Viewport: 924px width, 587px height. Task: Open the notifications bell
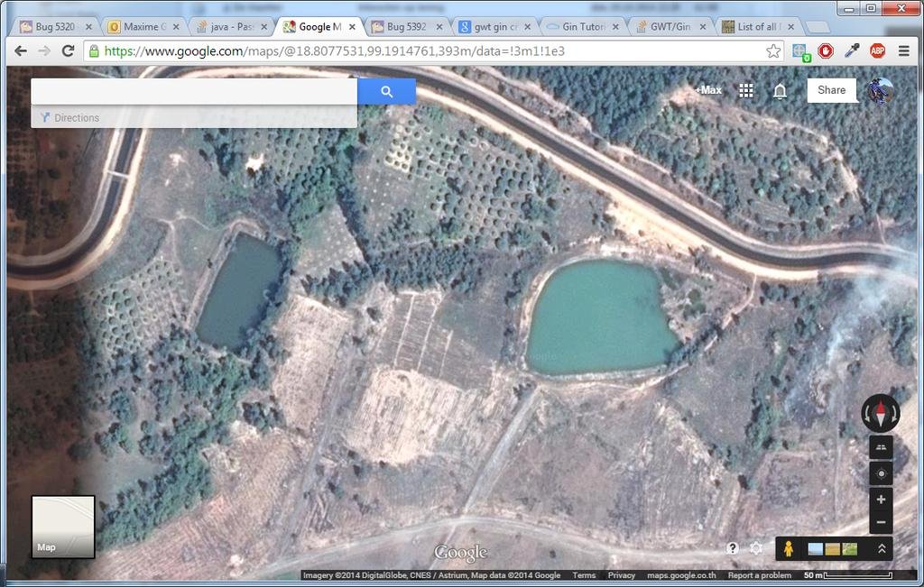[x=781, y=90]
